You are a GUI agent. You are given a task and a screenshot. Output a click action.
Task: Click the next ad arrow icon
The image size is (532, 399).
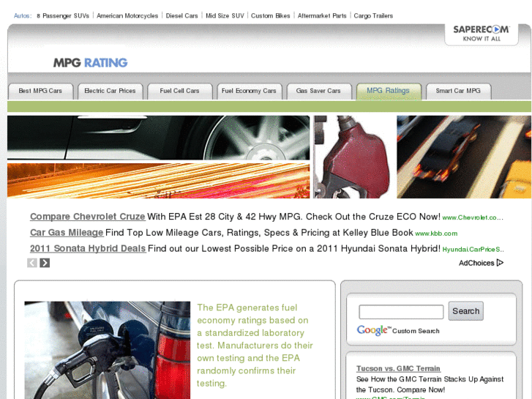point(45,263)
